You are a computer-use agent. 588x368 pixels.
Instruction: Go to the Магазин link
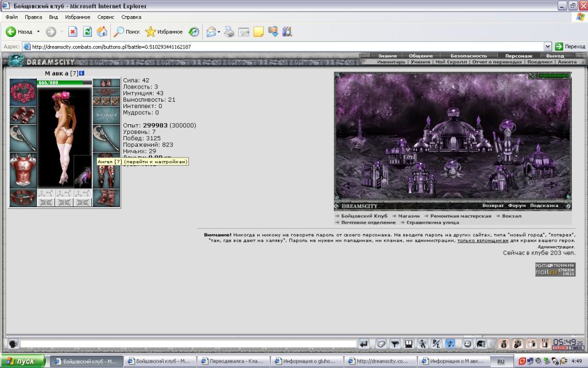pos(409,216)
